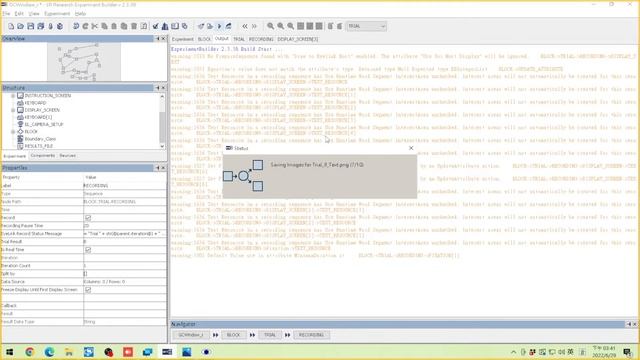Click the TRIAL button in the Navigator
The width and height of the screenshot is (640, 360).
[x=270, y=335]
